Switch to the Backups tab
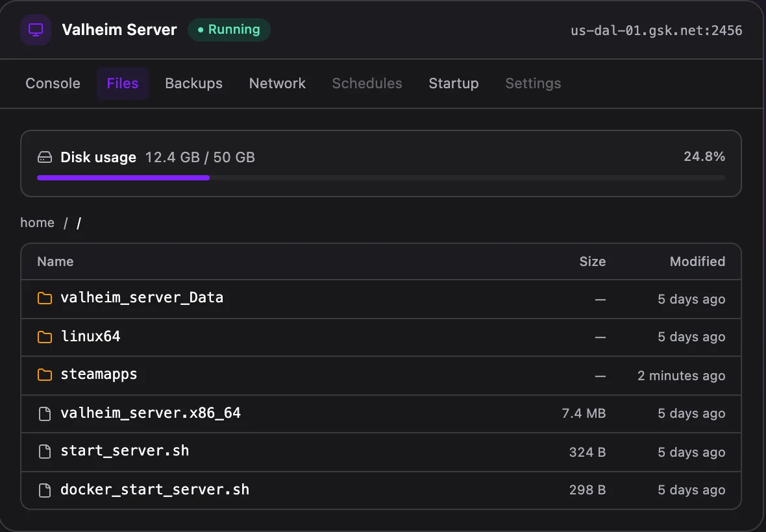Viewport: 766px width, 532px height. tap(193, 84)
